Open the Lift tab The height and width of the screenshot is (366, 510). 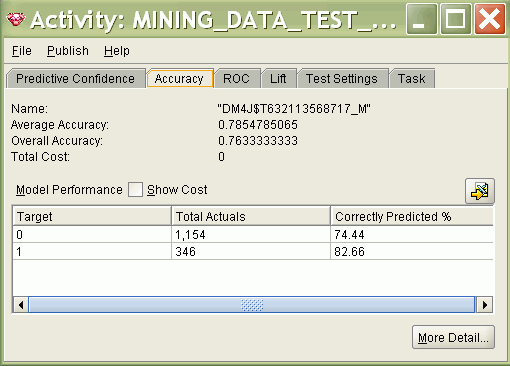[278, 79]
